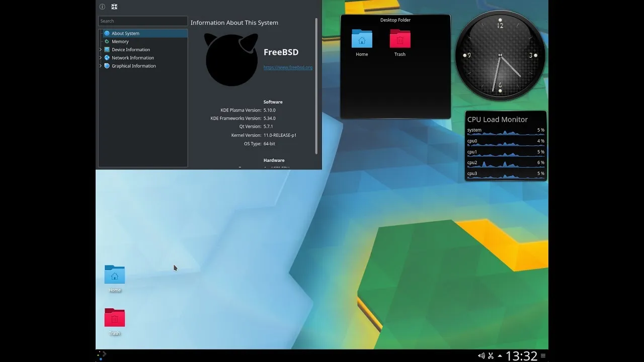This screenshot has width=644, height=362.
Task: Open the Trash icon on the desktop
Action: (x=115, y=319)
